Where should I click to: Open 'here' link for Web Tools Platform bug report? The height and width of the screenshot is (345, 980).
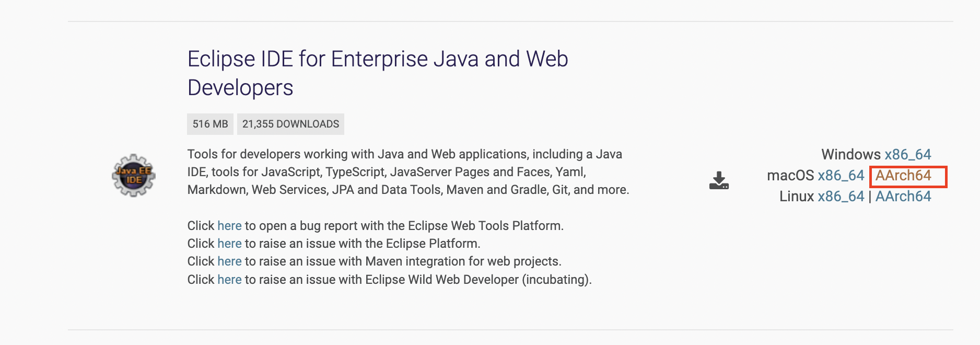tap(229, 225)
